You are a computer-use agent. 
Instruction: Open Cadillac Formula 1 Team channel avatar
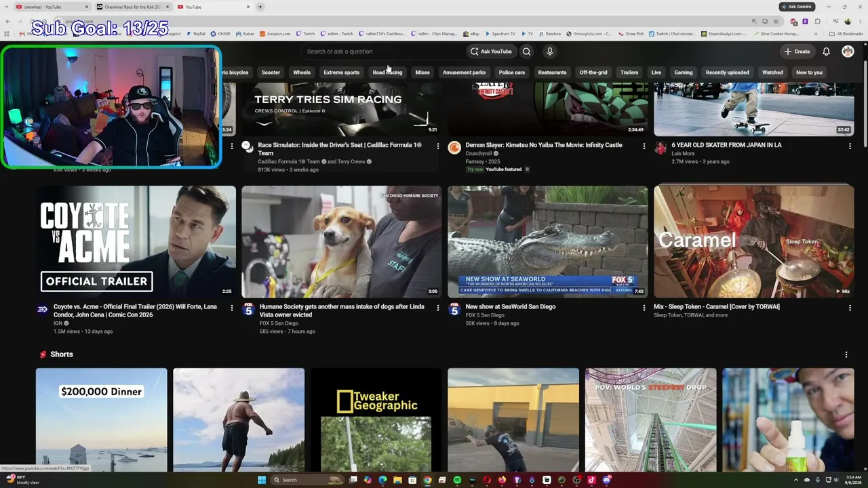(247, 147)
